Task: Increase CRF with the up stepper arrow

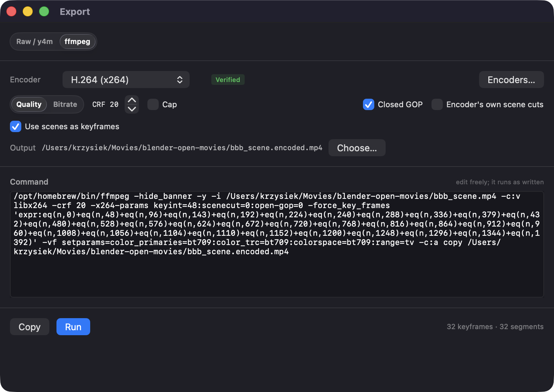Action: click(132, 100)
